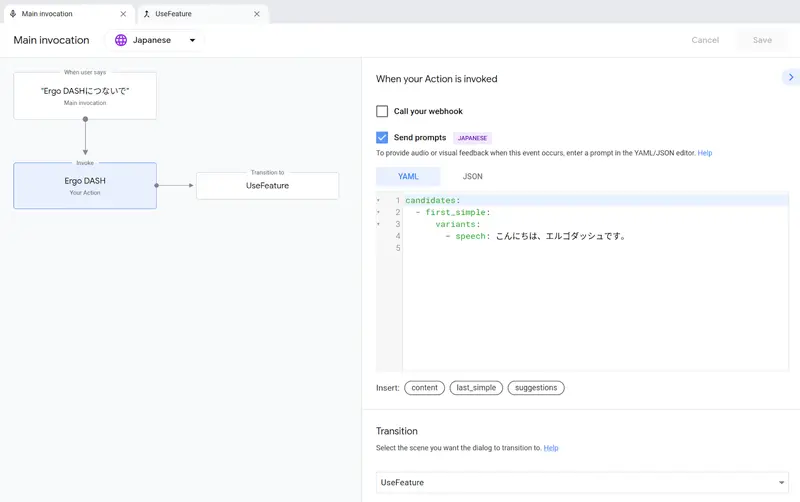Fold the first_simple line in the editor

pyautogui.click(x=379, y=212)
